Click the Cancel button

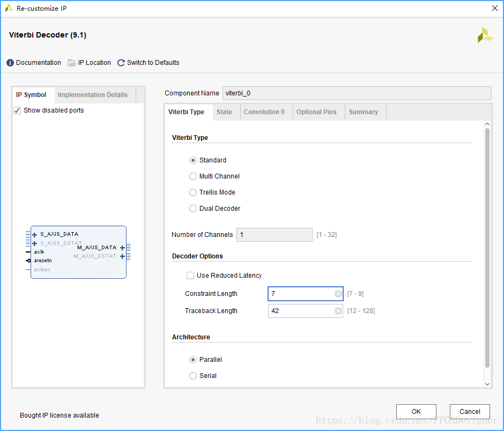pos(470,412)
